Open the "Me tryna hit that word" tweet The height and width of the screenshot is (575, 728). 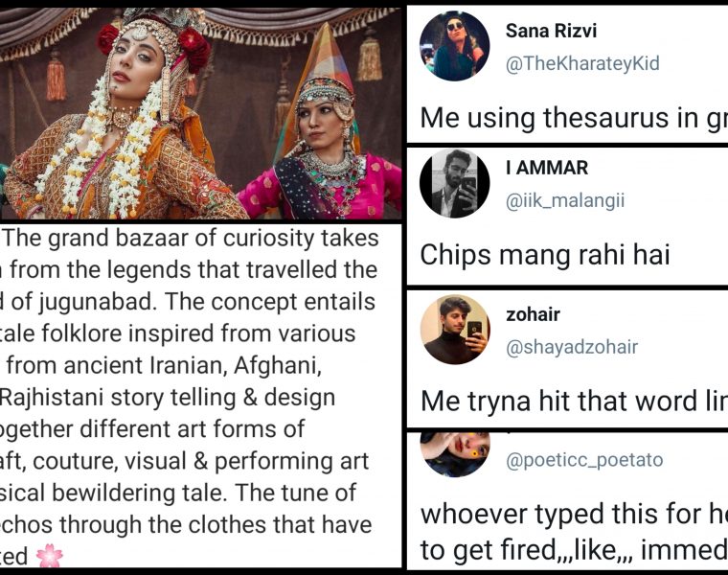point(573,400)
